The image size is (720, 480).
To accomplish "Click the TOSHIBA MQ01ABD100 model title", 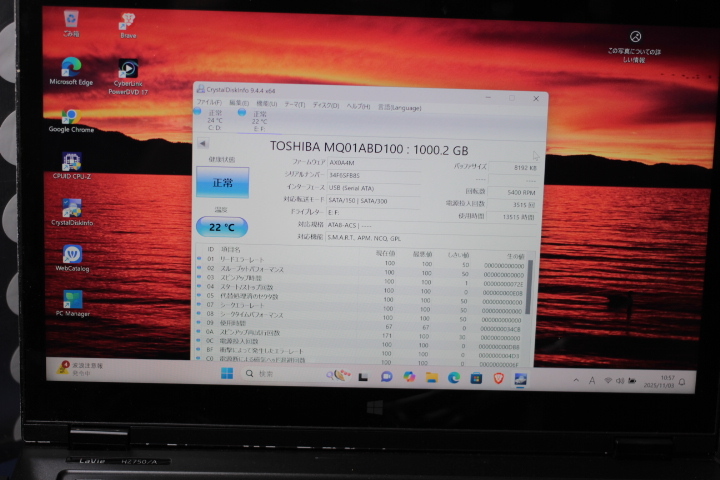I will 369,148.
